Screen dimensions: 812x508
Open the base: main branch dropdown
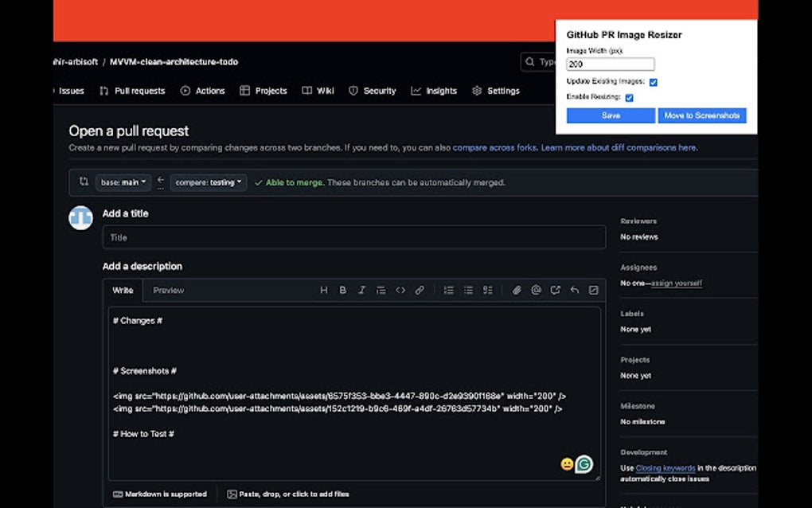123,182
